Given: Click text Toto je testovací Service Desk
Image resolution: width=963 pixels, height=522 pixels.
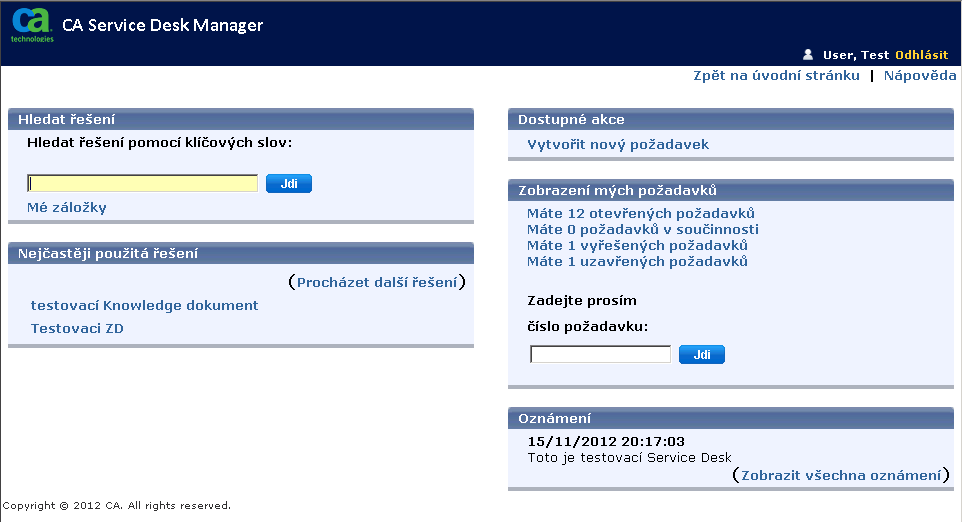Looking at the screenshot, I should coord(630,458).
